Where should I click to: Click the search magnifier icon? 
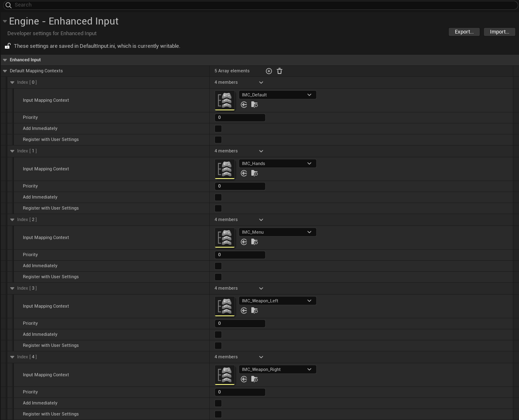click(8, 5)
